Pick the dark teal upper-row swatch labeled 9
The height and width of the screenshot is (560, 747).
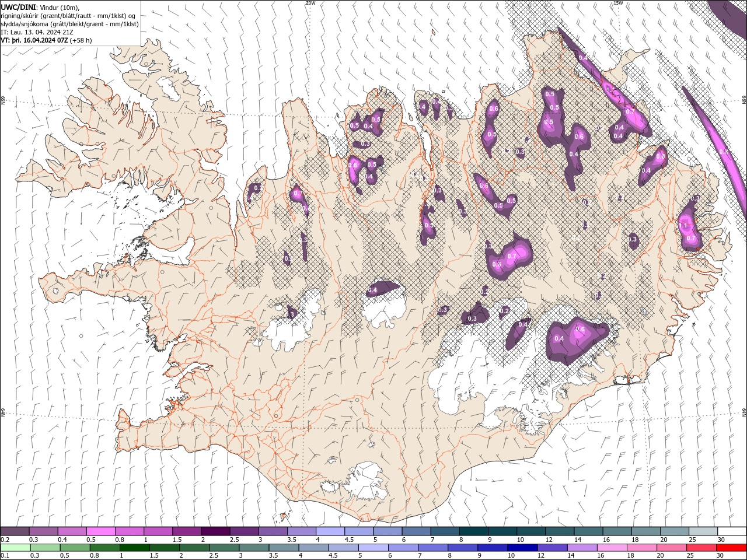pyautogui.click(x=474, y=531)
